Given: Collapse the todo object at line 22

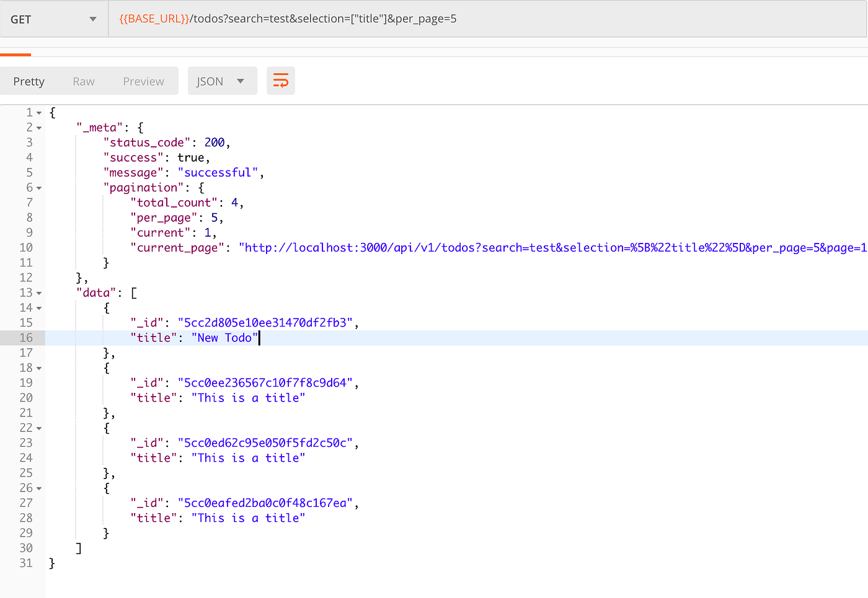Looking at the screenshot, I should pos(38,428).
